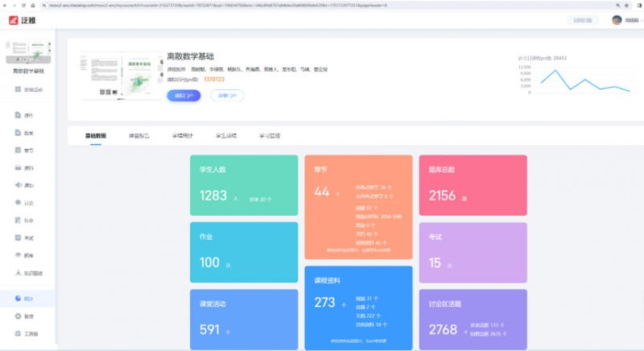The image size is (644, 351).
Task: Click the 统计 (Statistics) sidebar icon
Action: tap(18, 299)
